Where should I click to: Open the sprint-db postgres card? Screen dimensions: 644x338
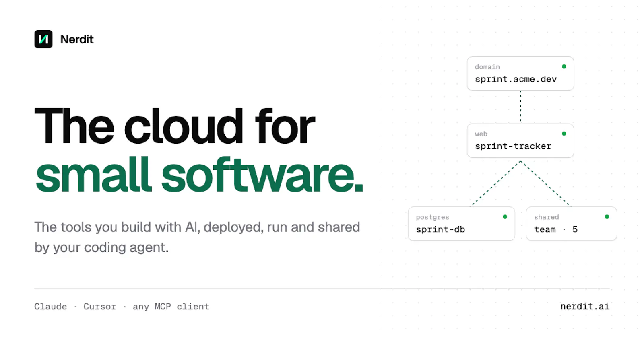point(461,224)
